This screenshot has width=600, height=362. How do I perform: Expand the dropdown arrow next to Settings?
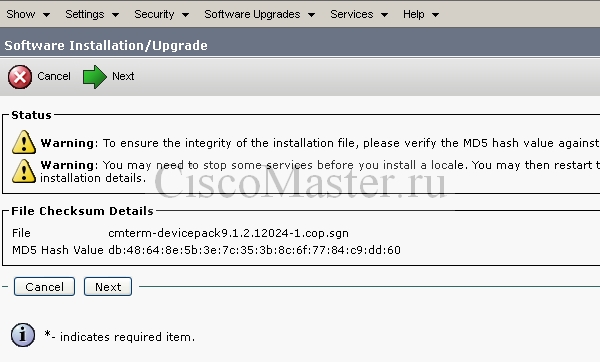(115, 15)
